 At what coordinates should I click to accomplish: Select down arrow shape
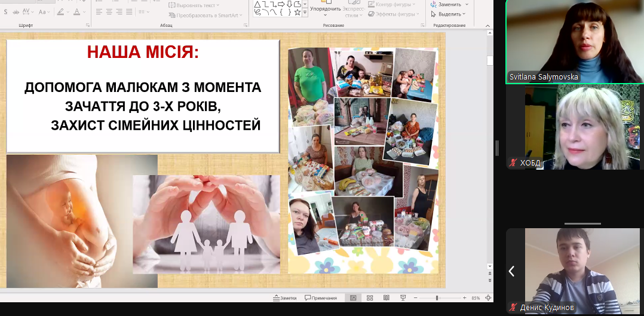pyautogui.click(x=289, y=5)
